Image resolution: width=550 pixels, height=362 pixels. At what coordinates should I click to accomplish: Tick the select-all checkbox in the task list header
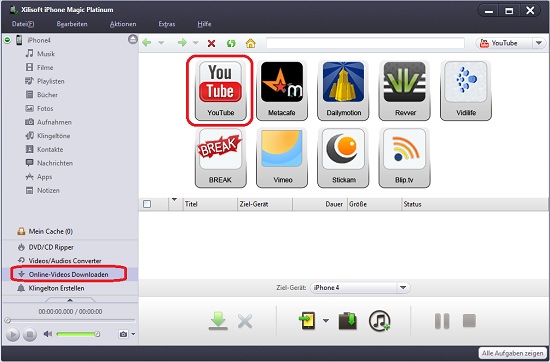(x=147, y=204)
